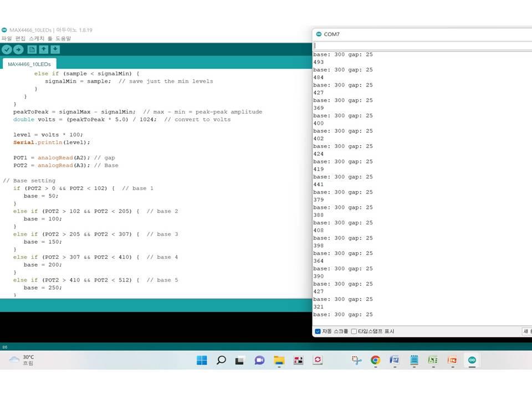Toggle the 자동 스크롤 autoscroll checkbox
The image size is (532, 399).
[x=318, y=331]
